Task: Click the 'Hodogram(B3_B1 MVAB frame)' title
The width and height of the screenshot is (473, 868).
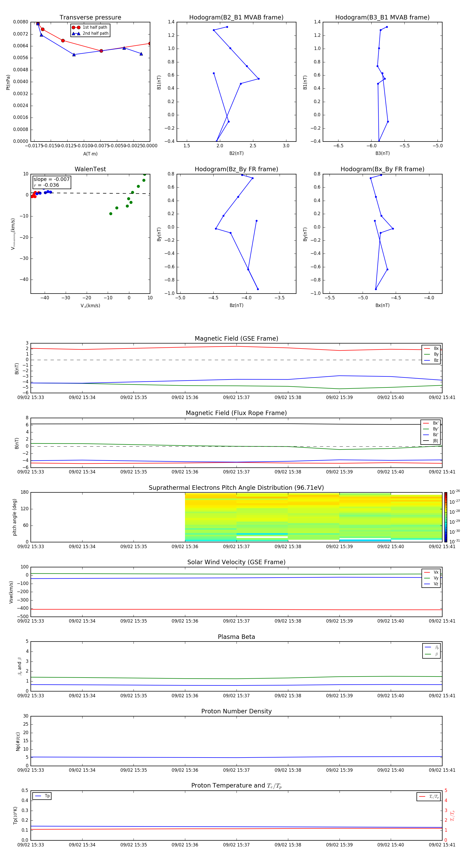Action: [382, 18]
